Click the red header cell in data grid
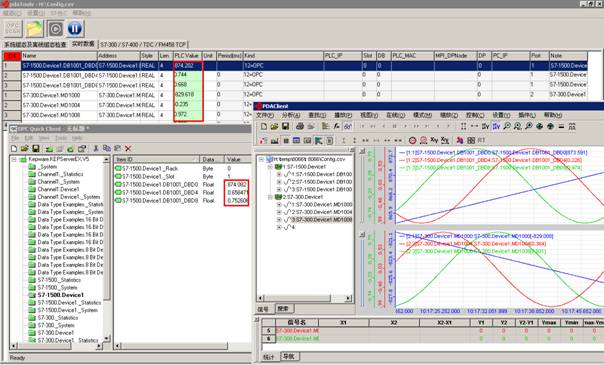The width and height of the screenshot is (604, 365). 12,56
